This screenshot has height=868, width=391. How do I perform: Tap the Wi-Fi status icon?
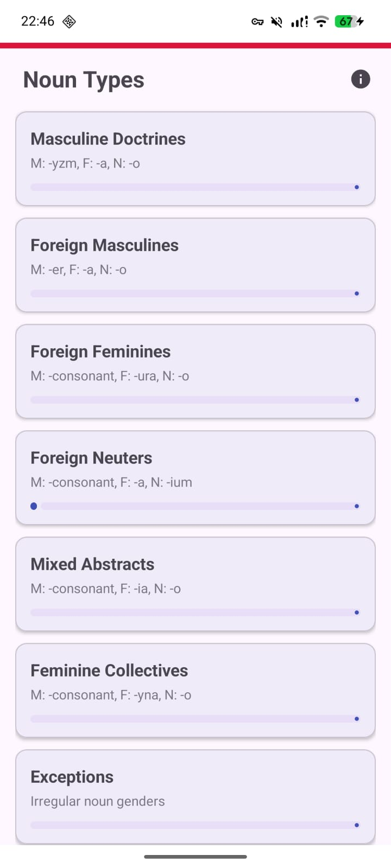(x=321, y=22)
